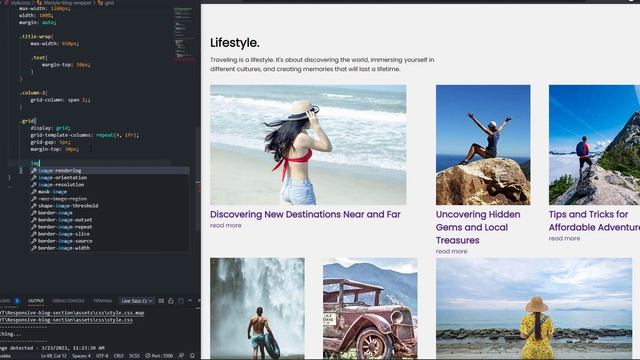
Task: Click the problems count badge in the panel
Action: point(17,301)
